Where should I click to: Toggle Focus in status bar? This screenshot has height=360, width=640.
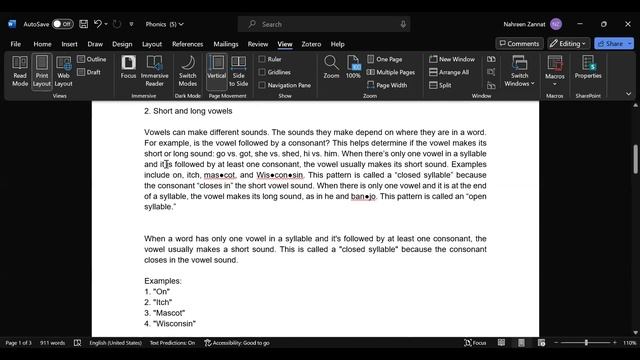tap(475, 343)
